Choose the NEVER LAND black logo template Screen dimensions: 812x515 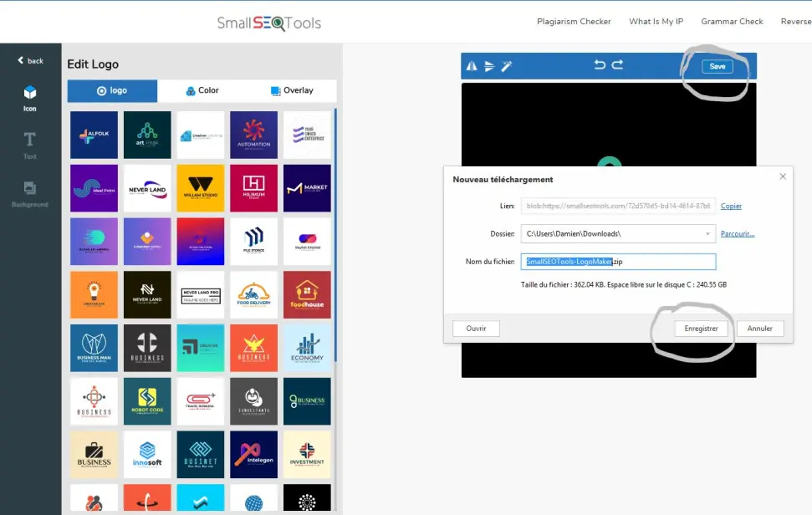click(147, 294)
